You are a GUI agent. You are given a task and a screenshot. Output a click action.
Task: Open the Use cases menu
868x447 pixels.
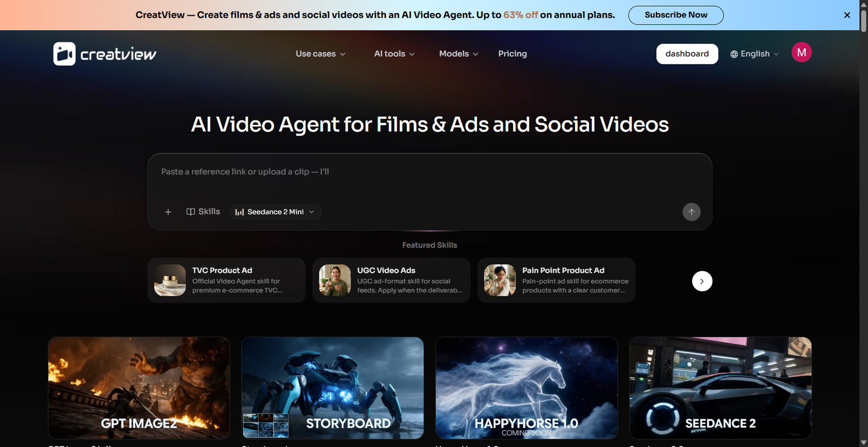321,54
